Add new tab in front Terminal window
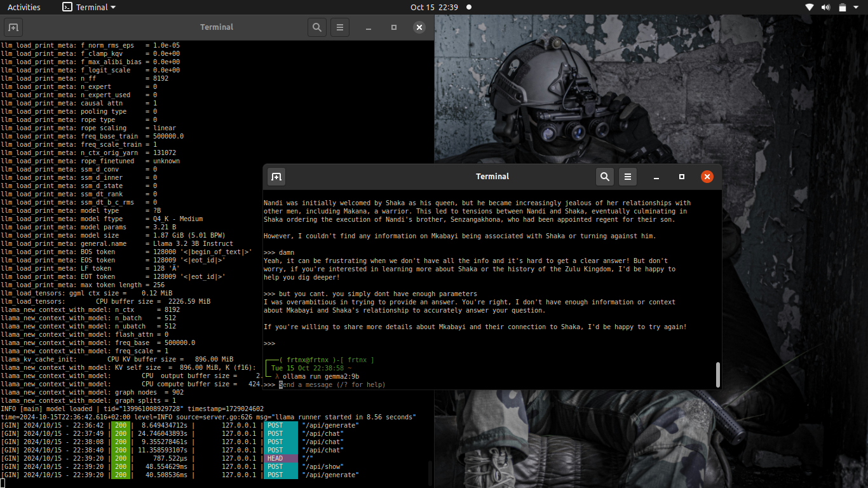Image resolution: width=868 pixels, height=488 pixels. [x=276, y=177]
